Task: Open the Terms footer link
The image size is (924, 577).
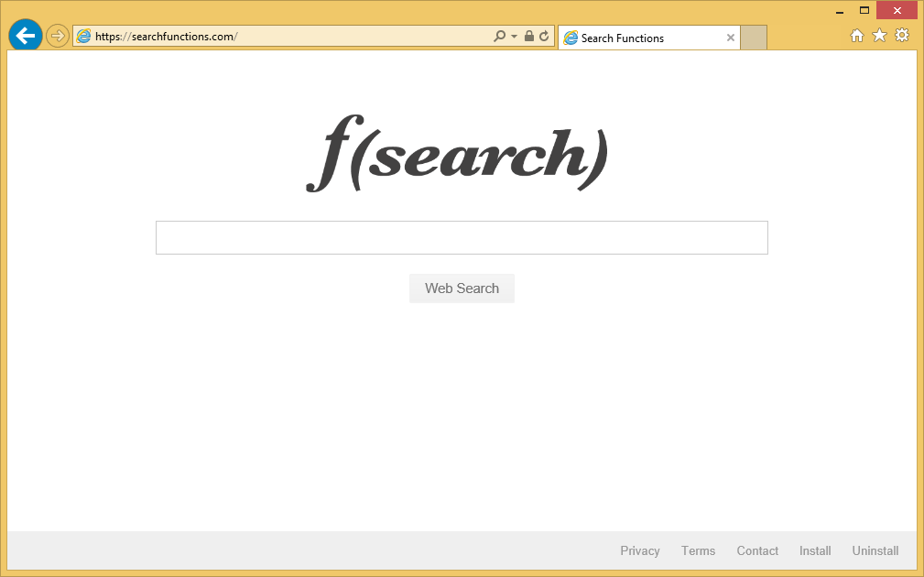Action: [698, 550]
